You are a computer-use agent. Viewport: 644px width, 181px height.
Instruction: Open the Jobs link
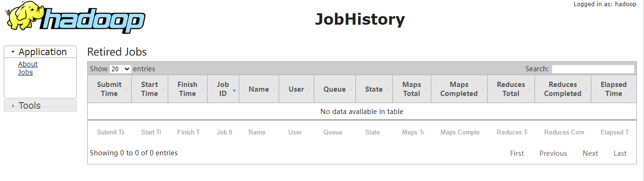26,72
